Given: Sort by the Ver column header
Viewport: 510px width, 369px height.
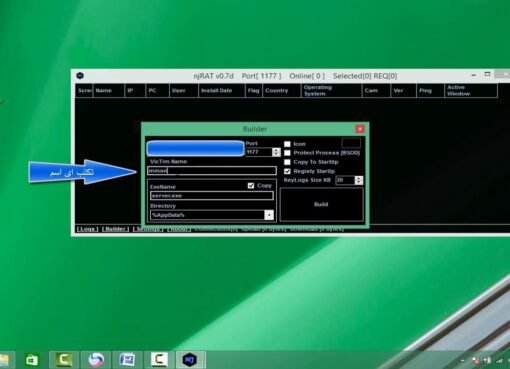Looking at the screenshot, I should pyautogui.click(x=403, y=90).
